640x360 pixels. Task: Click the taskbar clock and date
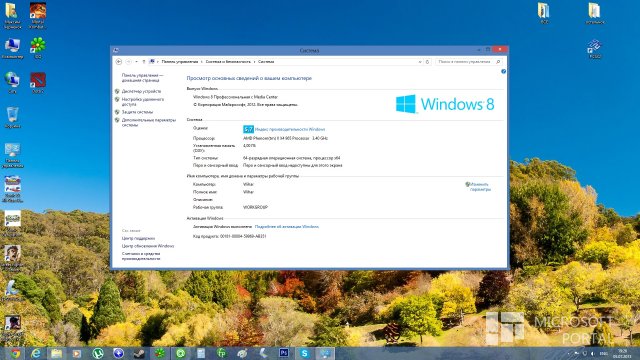pyautogui.click(x=622, y=353)
